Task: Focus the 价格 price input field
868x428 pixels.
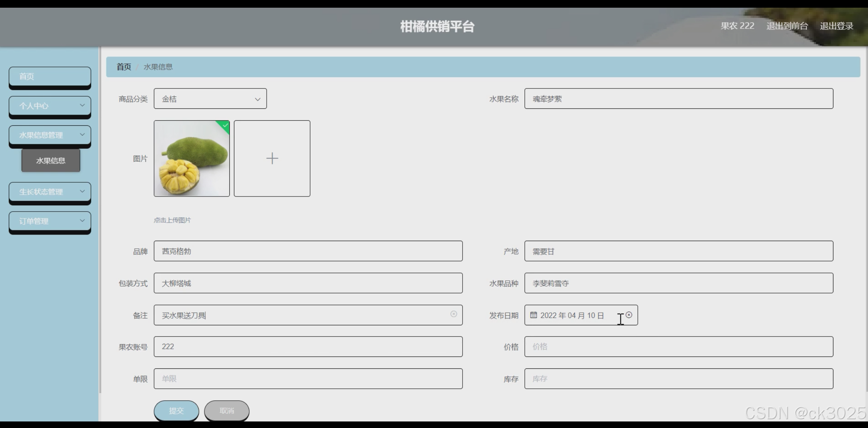Action: [x=679, y=347]
